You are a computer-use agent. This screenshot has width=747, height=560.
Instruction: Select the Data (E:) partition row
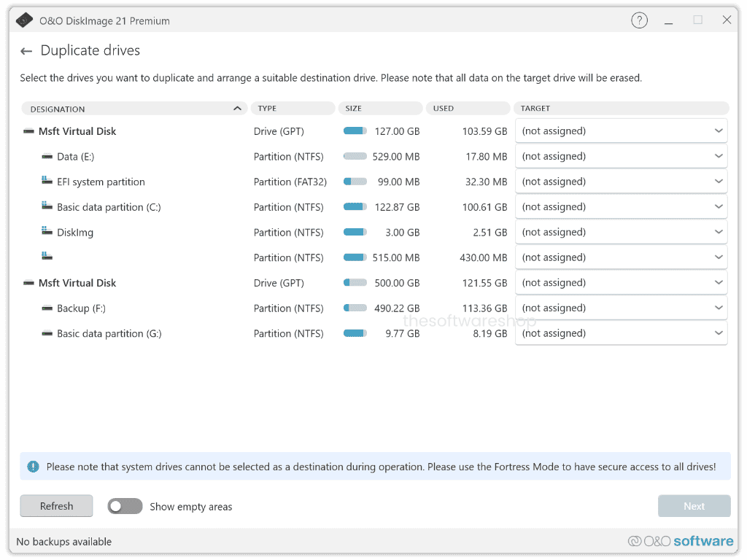76,157
